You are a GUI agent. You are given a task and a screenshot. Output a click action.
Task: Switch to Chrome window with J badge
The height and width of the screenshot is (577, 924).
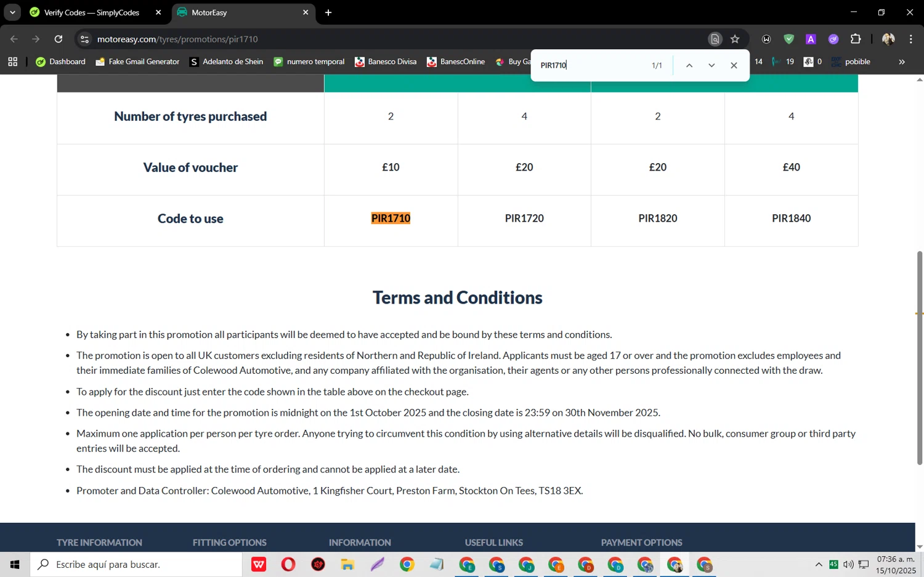tap(526, 564)
